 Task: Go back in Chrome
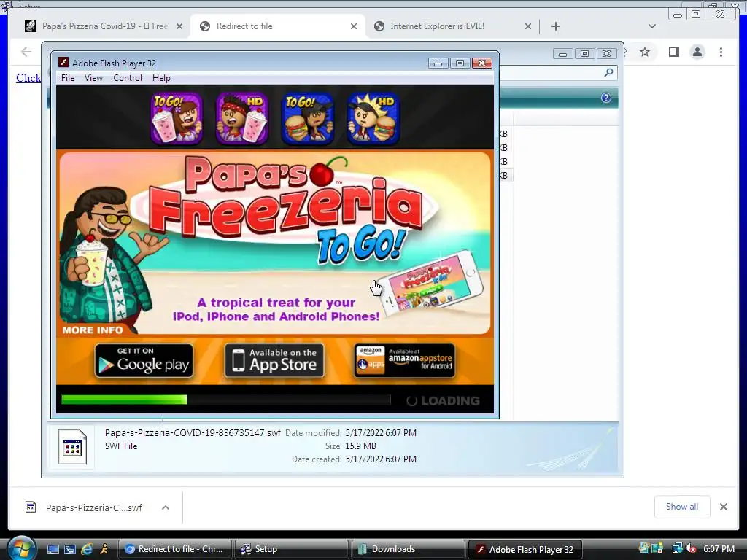26,52
